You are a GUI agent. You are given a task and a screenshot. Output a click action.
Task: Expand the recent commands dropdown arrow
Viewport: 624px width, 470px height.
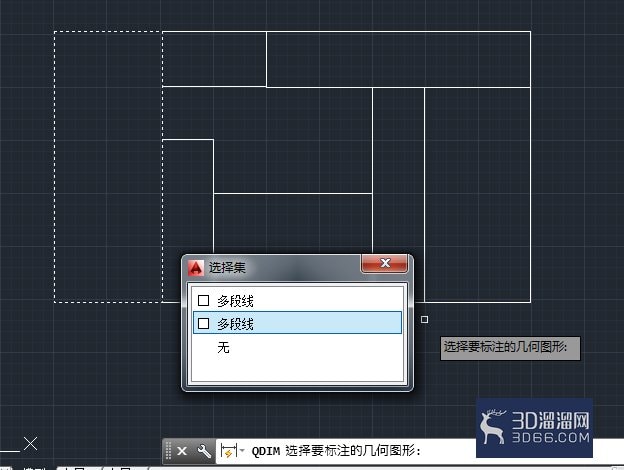point(242,451)
